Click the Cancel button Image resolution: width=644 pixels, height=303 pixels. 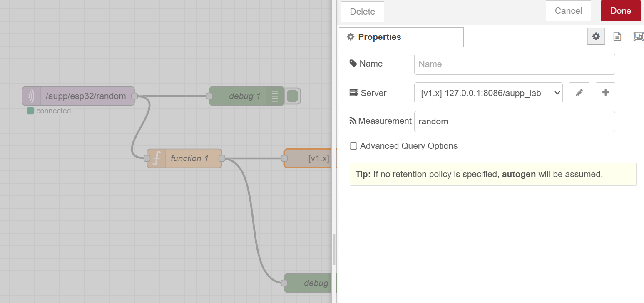[568, 11]
